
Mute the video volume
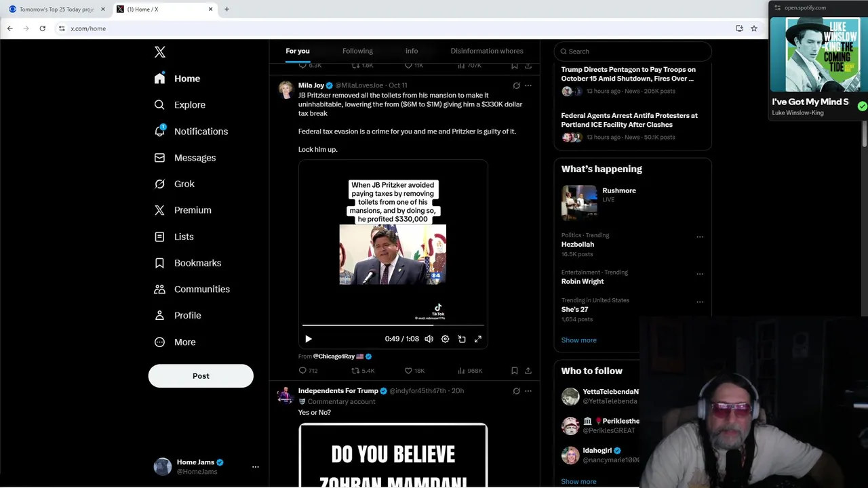[x=429, y=339]
